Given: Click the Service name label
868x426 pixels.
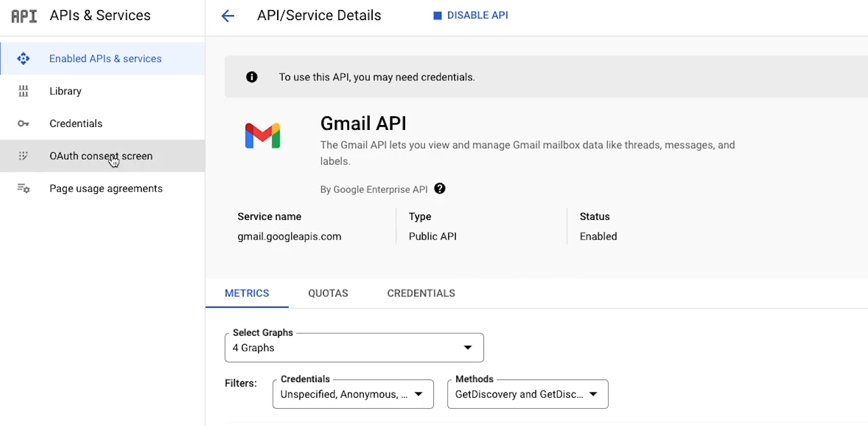Looking at the screenshot, I should [x=269, y=217].
